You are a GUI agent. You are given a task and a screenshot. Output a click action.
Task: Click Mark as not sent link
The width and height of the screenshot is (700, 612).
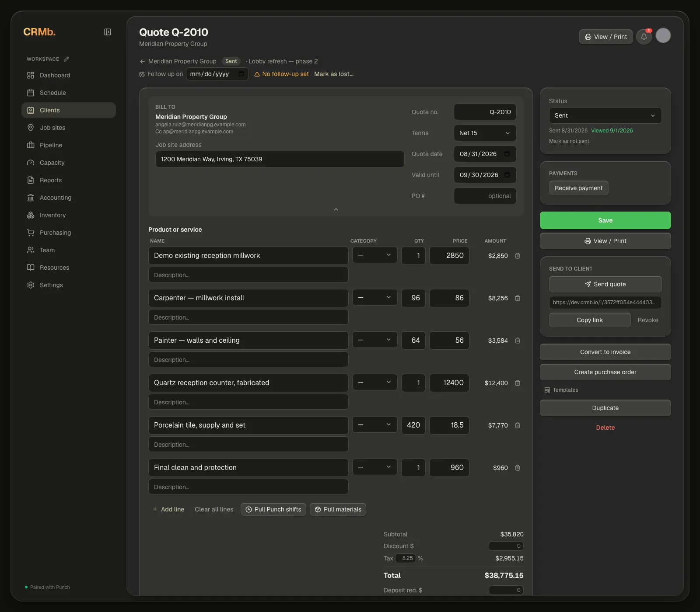point(569,141)
